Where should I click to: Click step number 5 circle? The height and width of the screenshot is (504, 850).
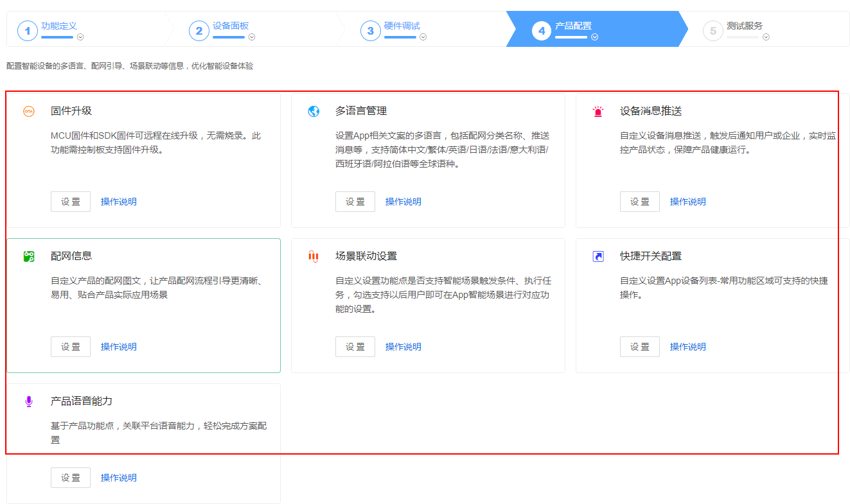tap(713, 31)
